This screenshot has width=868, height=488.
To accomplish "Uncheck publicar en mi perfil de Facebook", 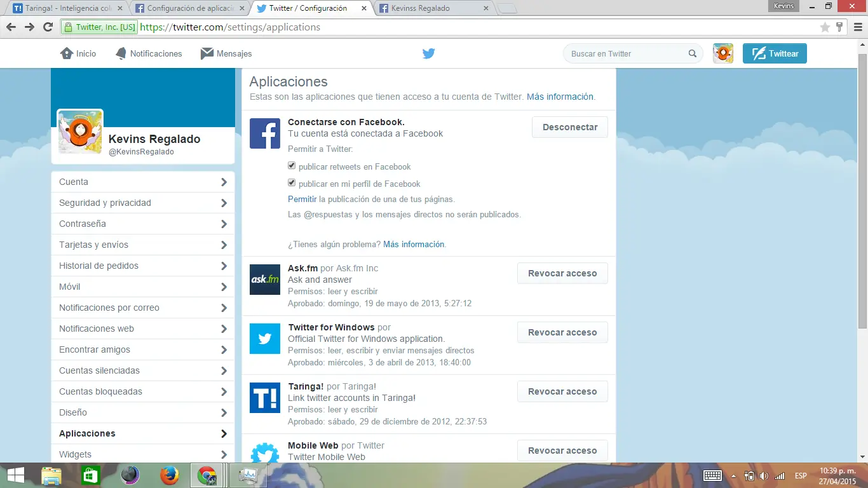I will click(292, 183).
